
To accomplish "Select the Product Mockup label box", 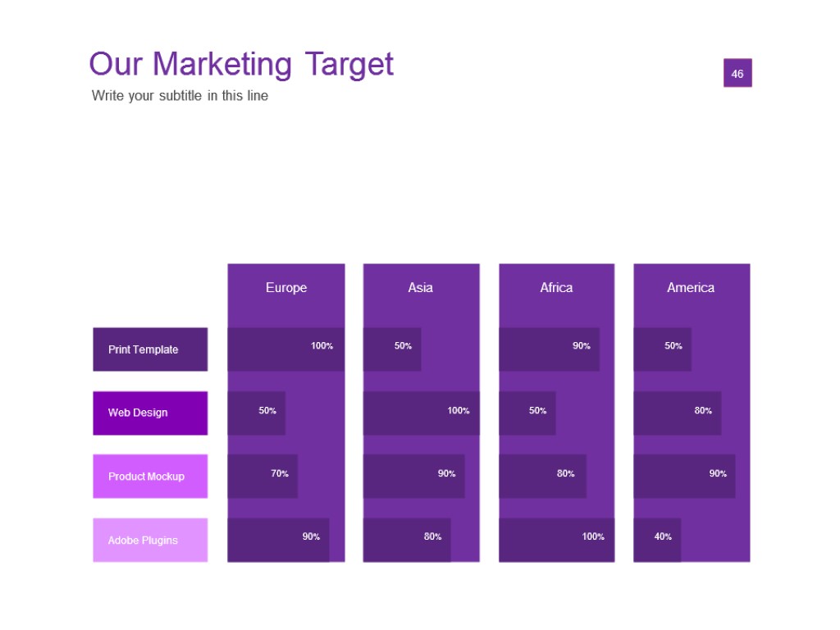I will coord(150,477).
